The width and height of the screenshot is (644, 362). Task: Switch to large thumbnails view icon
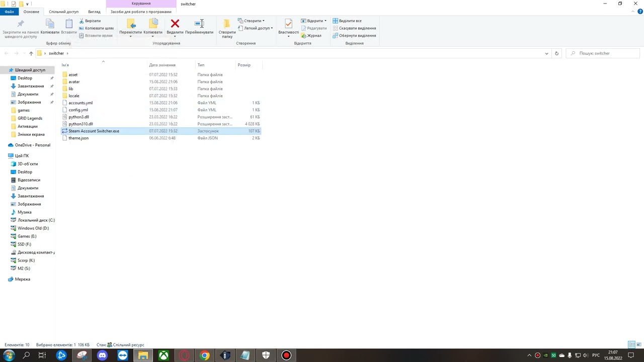(638, 345)
